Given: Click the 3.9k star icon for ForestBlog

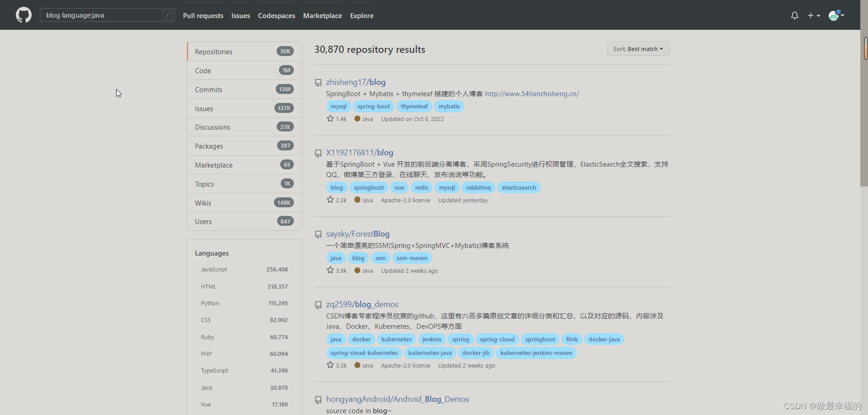Looking at the screenshot, I should (x=330, y=270).
